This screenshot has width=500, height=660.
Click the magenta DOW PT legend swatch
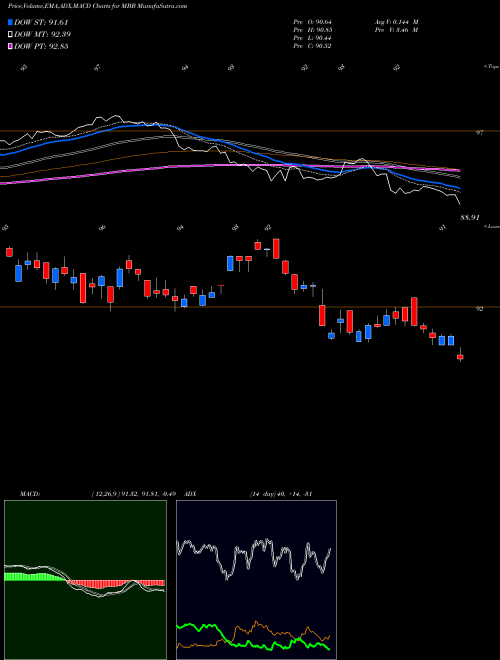[10, 46]
